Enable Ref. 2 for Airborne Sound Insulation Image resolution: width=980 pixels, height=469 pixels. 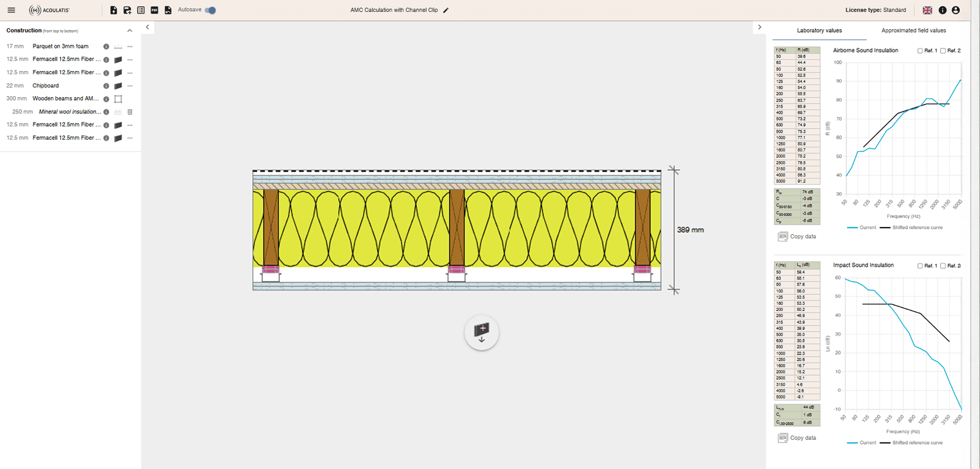click(943, 51)
